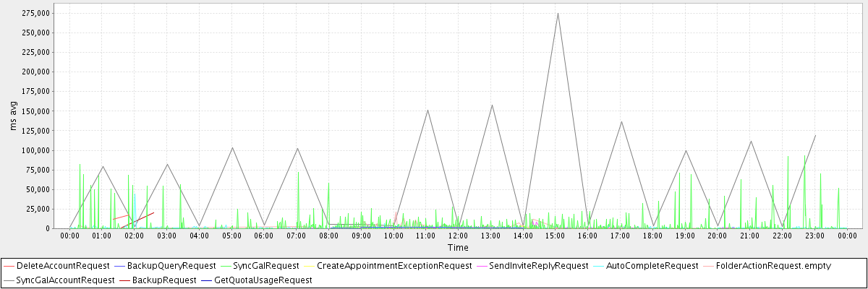Click the 'Time' x-axis title
The height and width of the screenshot is (289, 868).
pyautogui.click(x=458, y=248)
